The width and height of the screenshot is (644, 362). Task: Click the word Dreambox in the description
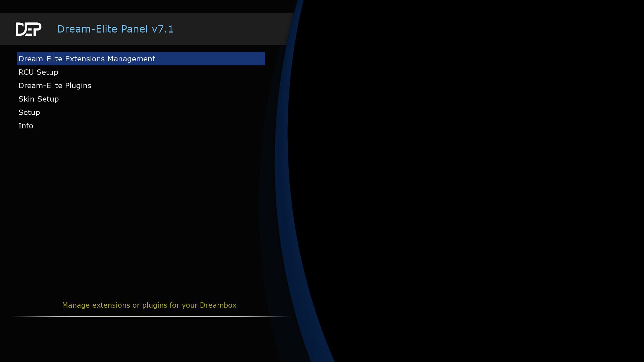(218, 305)
